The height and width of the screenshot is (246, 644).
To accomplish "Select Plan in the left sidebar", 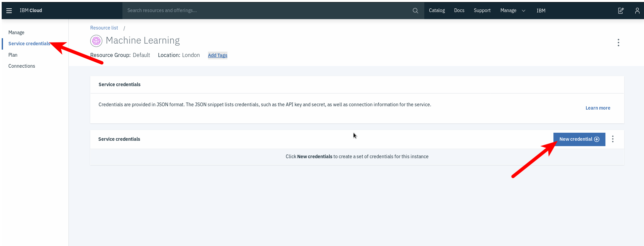I will 13,55.
